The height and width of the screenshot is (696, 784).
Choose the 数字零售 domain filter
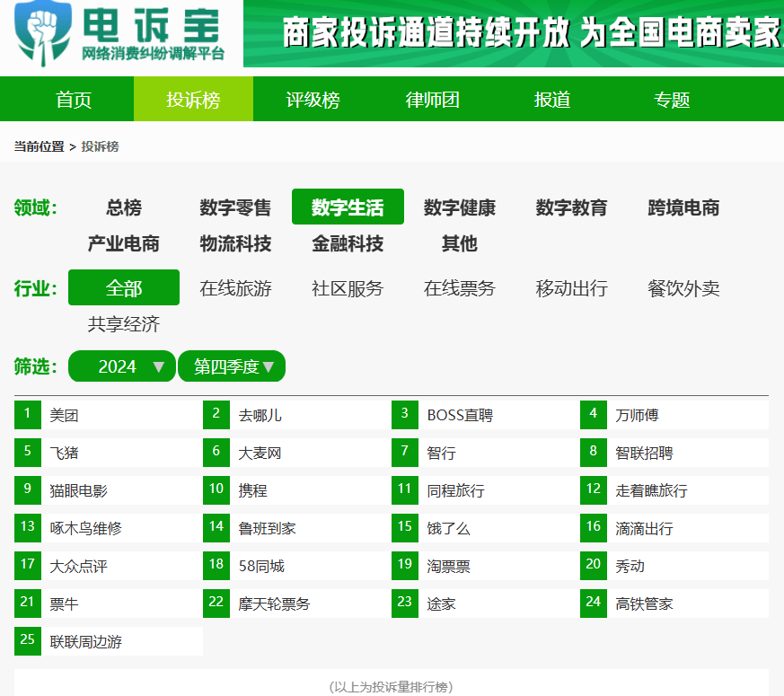(235, 207)
